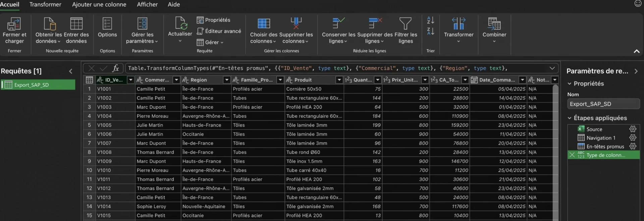Collapse the Propriétés section

pos(569,83)
